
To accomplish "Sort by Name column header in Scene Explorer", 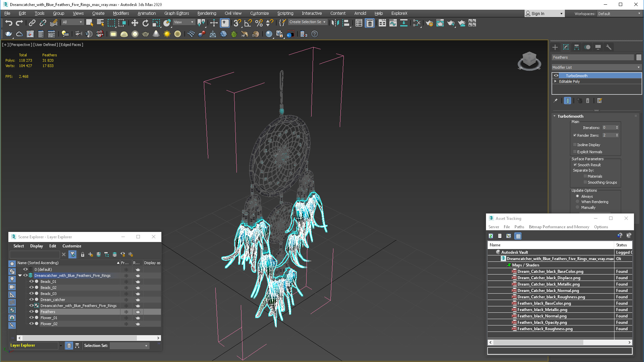I will [x=68, y=263].
